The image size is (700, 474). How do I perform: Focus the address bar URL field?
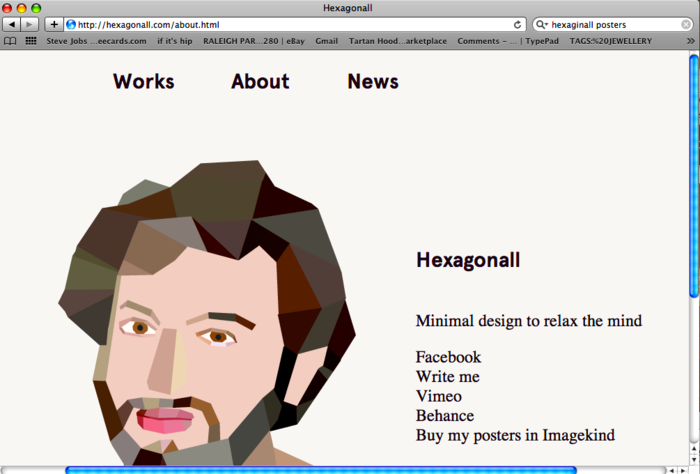click(x=295, y=25)
